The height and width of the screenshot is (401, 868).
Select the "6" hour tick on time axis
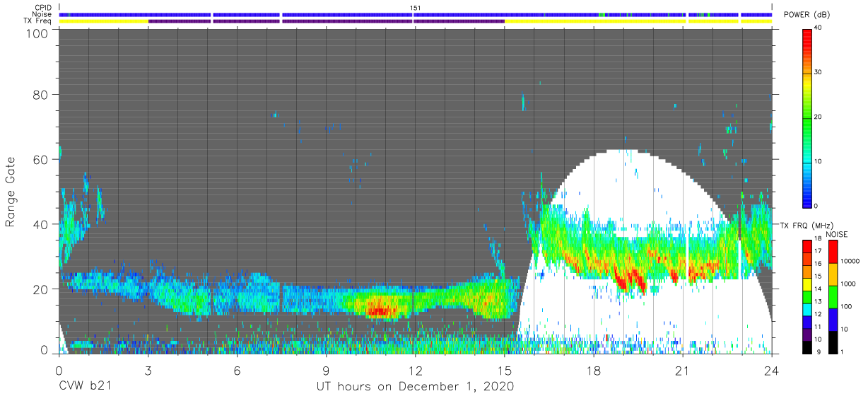pos(237,371)
